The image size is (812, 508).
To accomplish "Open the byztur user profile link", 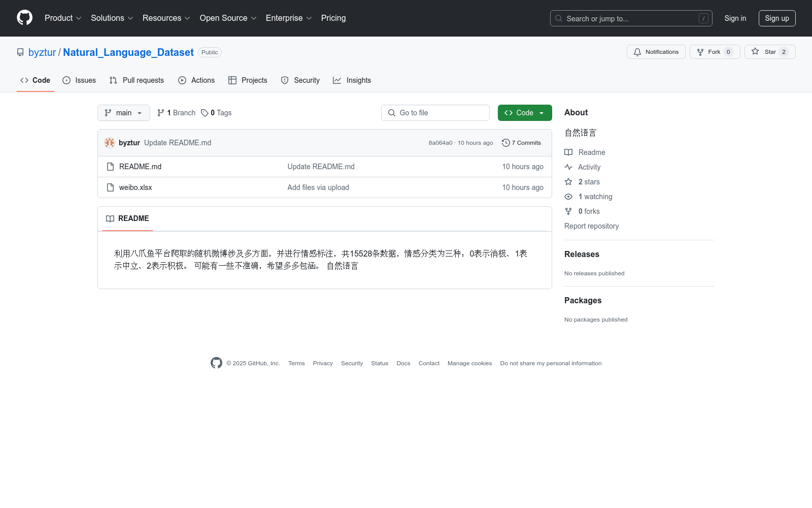I will 42,52.
